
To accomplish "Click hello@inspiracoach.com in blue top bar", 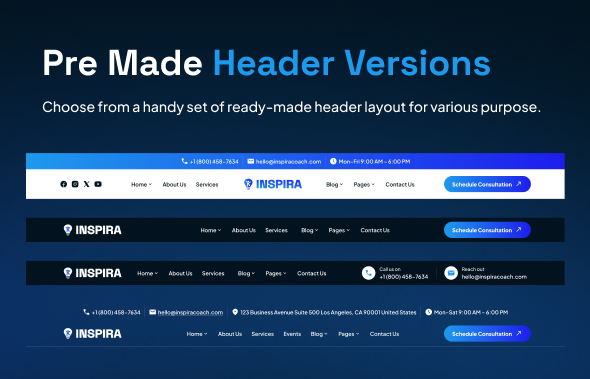I will point(288,161).
